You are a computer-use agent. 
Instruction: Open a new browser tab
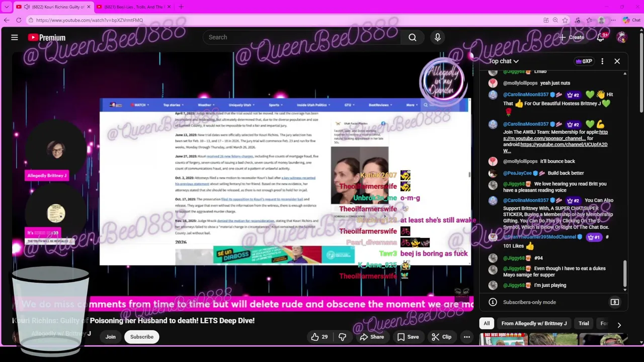(181, 7)
